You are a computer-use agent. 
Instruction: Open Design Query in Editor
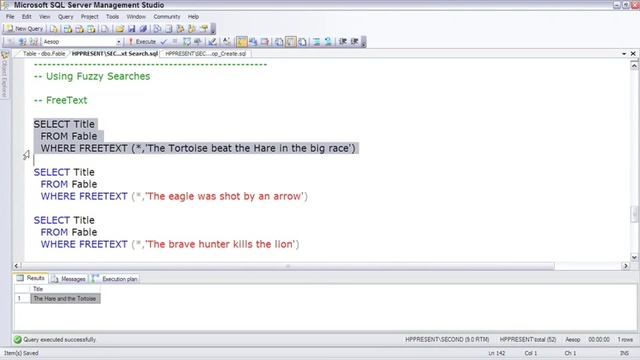(x=212, y=42)
